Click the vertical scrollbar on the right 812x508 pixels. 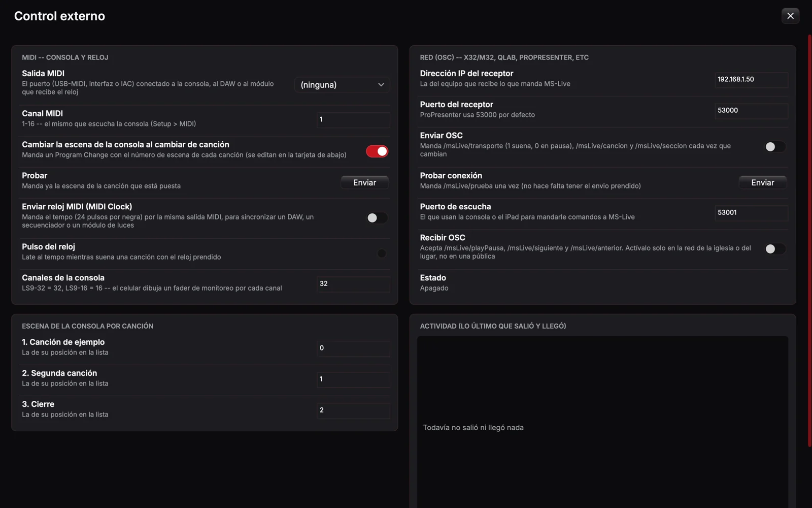(x=809, y=241)
